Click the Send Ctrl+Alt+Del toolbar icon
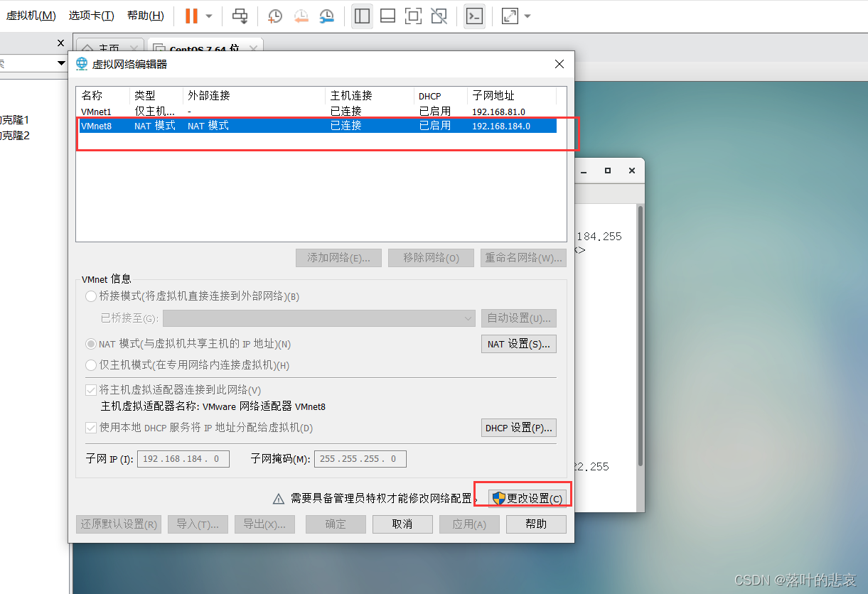This screenshot has height=594, width=868. 241,16
